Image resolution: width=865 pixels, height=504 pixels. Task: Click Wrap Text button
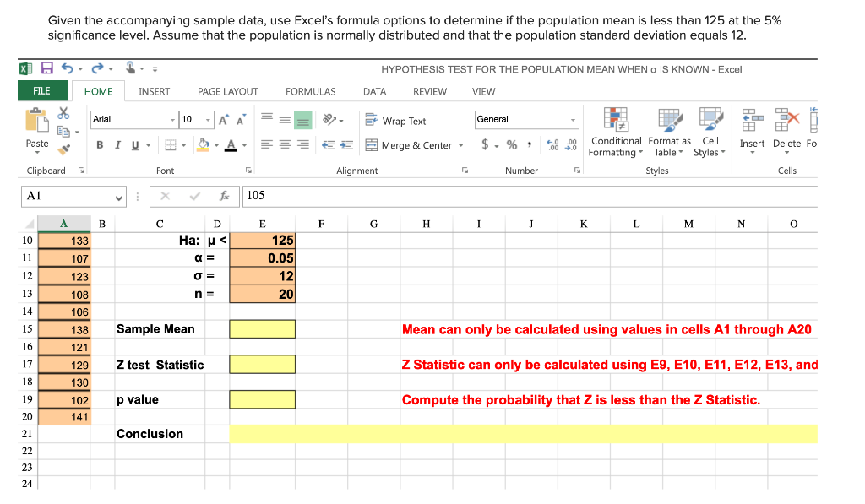click(x=395, y=121)
